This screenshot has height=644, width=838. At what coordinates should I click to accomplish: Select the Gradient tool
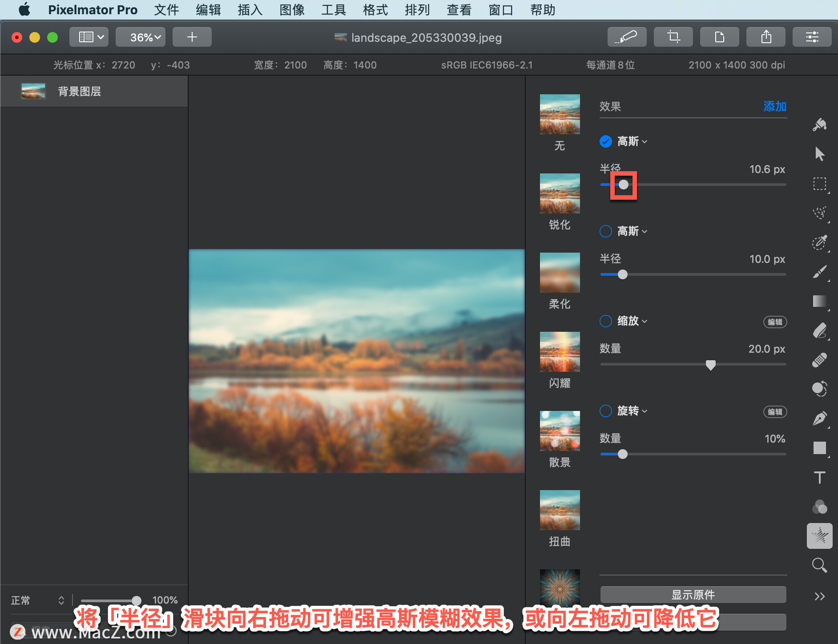[819, 301]
